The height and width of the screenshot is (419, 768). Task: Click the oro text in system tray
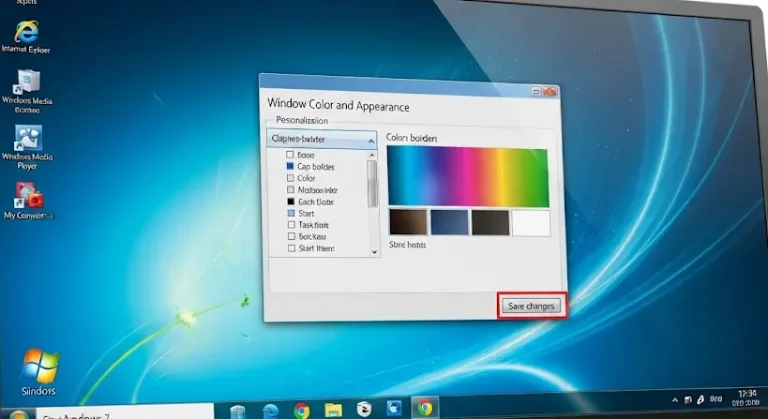[716, 399]
